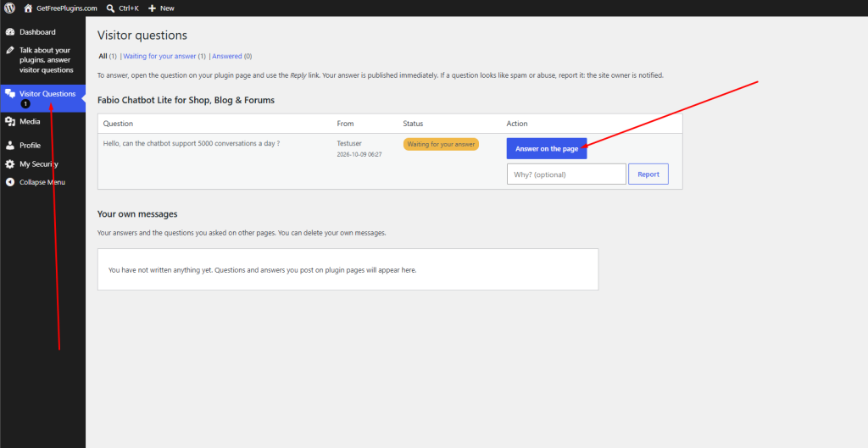
Task: Click the Your own messages heading
Action: click(137, 214)
